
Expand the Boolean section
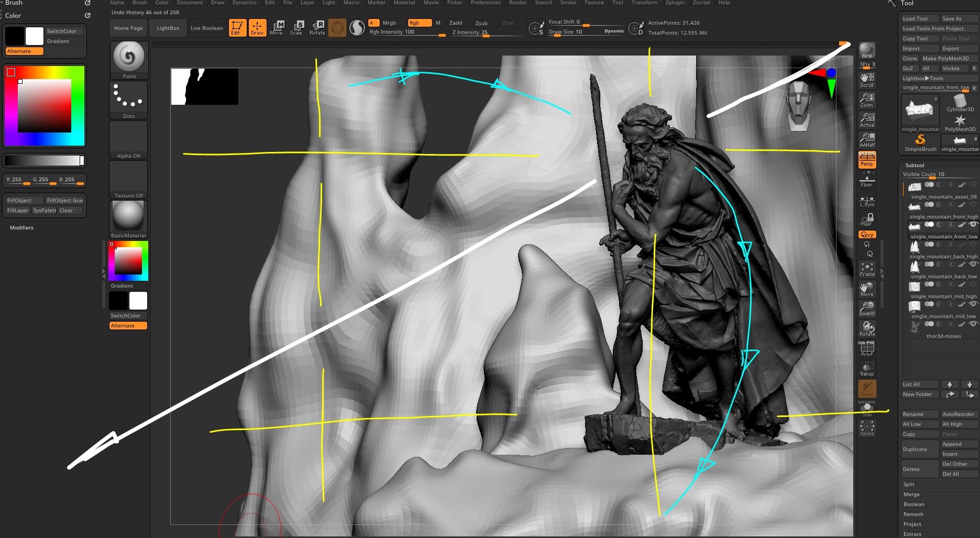tap(913, 504)
